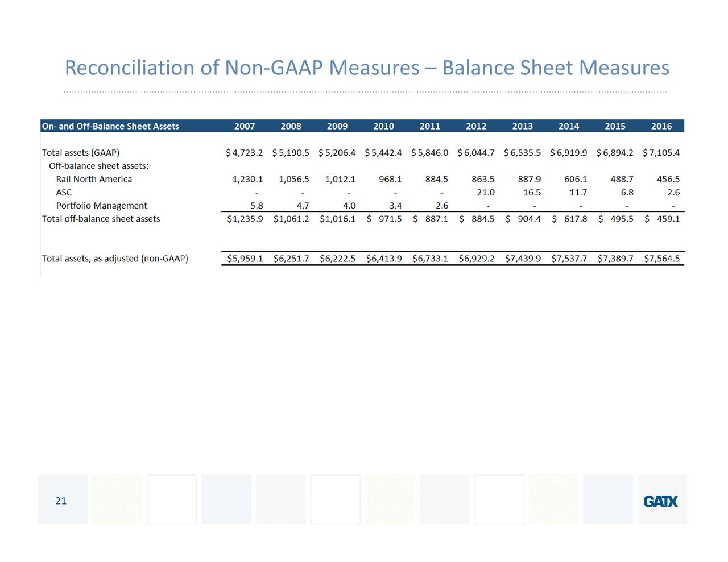Select the 2014 column header
The image size is (728, 562).
click(x=569, y=126)
